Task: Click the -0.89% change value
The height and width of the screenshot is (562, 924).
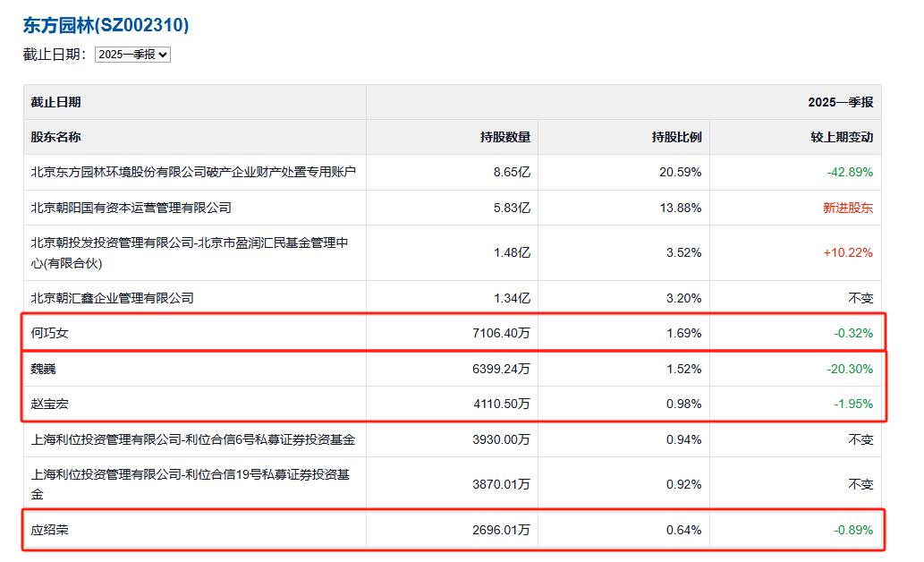Action: (853, 530)
